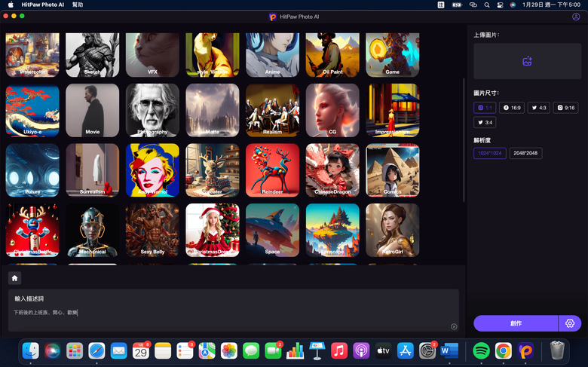The image size is (588, 367).
Task: Choose the Oil Paint style thumbnail
Action: point(332,55)
